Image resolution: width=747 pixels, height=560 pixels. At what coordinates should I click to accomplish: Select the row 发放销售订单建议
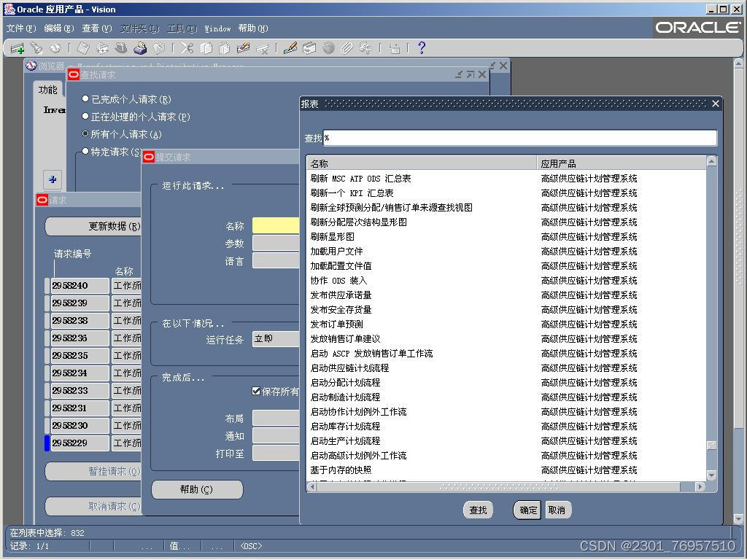click(x=506, y=339)
